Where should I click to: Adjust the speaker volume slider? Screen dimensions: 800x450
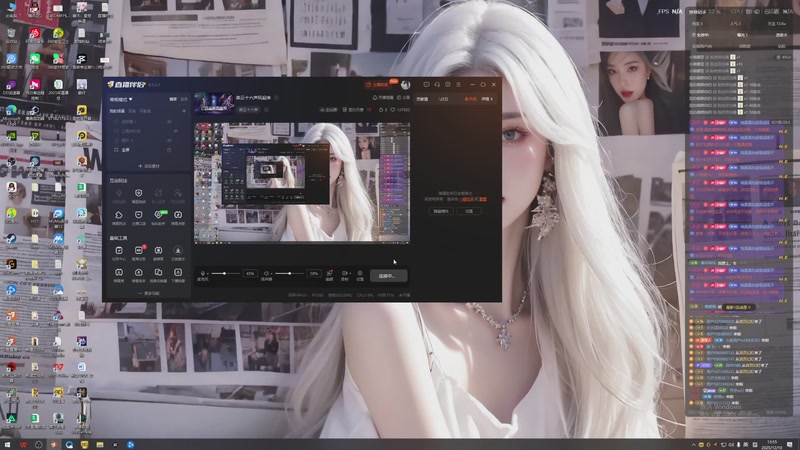coord(289,273)
